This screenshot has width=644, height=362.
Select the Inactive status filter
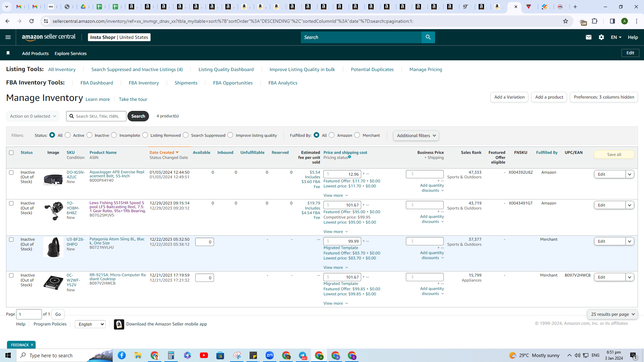(89, 135)
